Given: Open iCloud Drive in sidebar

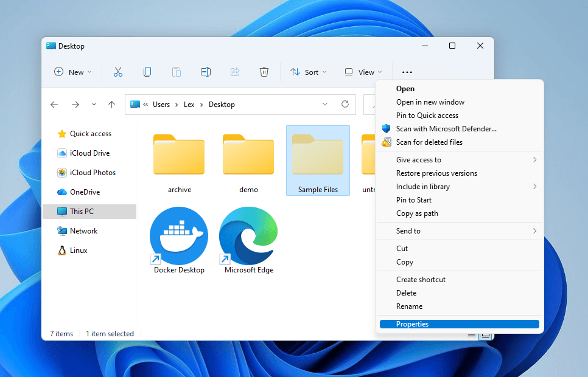Looking at the screenshot, I should coord(89,153).
